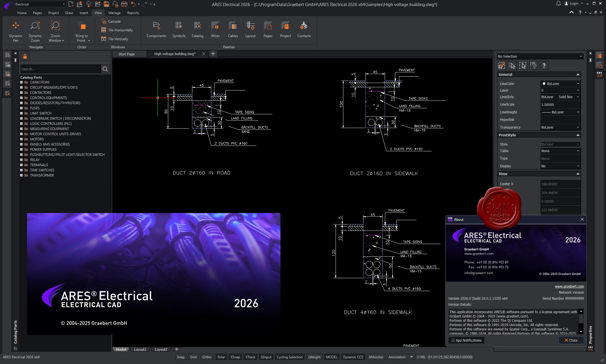Open the Catalog palette
Screen dimensions: 606x364
point(198,30)
